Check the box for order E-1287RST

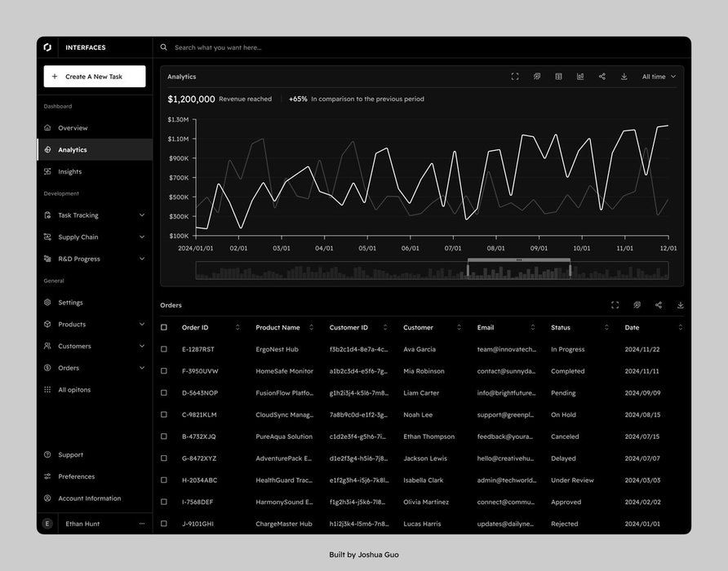(x=164, y=349)
